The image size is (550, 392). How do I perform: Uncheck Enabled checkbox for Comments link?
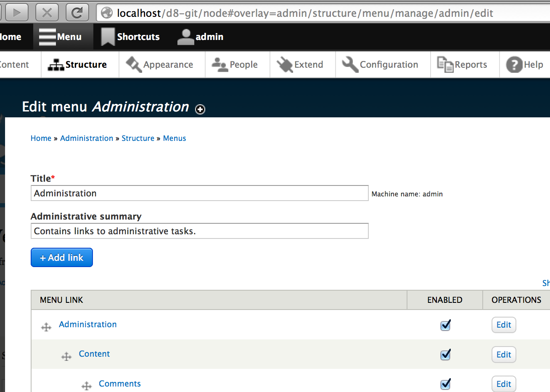point(445,384)
